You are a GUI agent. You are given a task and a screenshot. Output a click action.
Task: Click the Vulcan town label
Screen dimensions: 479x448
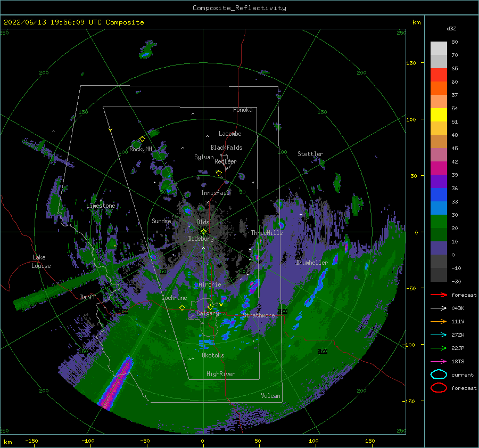pos(270,396)
